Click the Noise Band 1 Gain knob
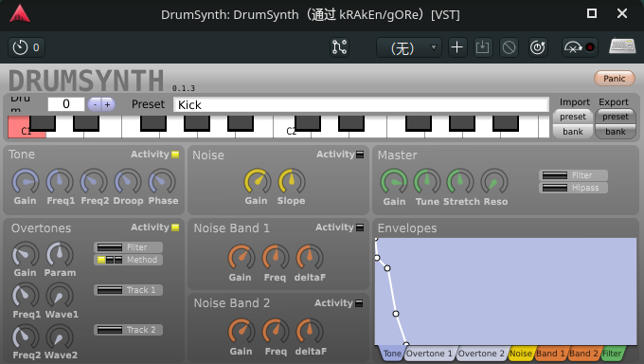The height and width of the screenshot is (364, 644). click(x=241, y=258)
